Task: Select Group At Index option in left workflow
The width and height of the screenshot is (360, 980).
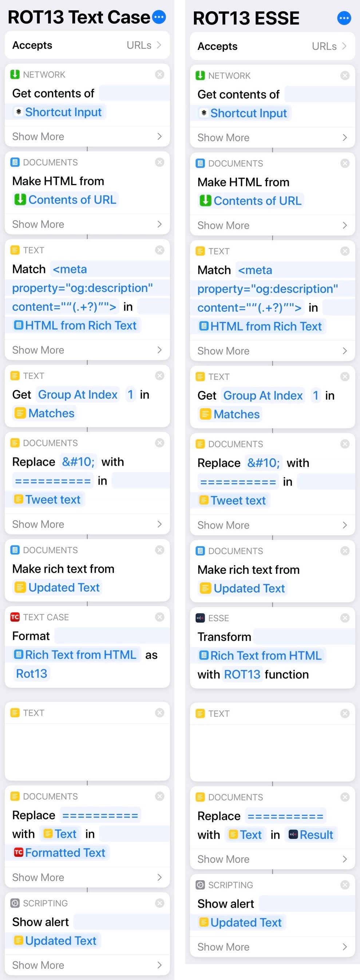Action: coord(78,395)
